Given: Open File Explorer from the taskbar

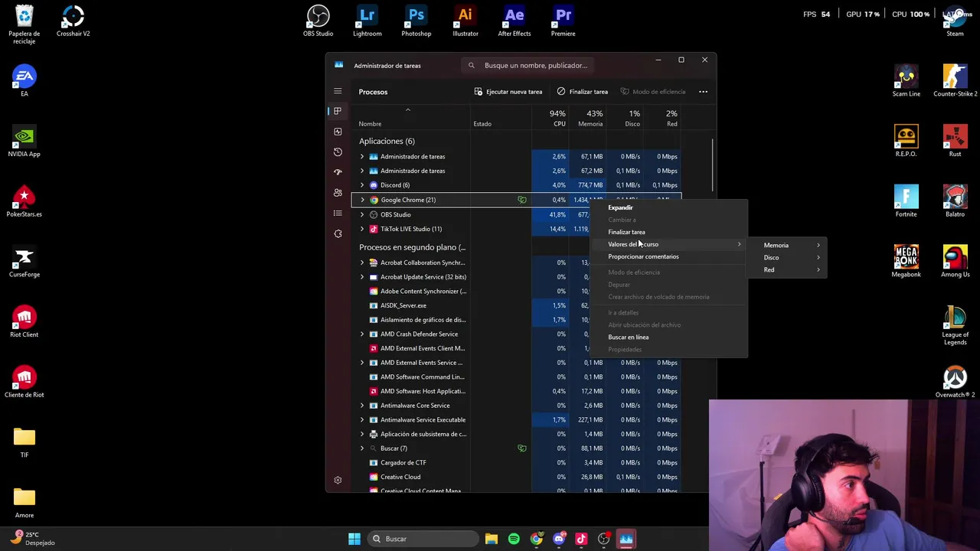Looking at the screenshot, I should click(x=492, y=539).
